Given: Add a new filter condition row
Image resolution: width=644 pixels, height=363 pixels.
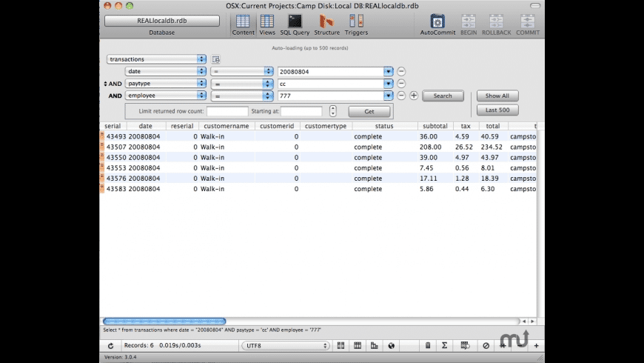Looking at the screenshot, I should [414, 96].
